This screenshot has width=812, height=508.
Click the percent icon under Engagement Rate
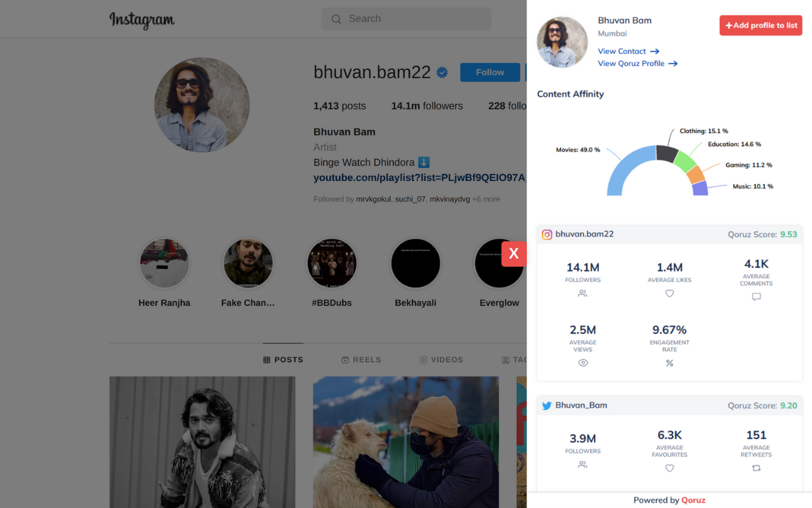pyautogui.click(x=669, y=363)
